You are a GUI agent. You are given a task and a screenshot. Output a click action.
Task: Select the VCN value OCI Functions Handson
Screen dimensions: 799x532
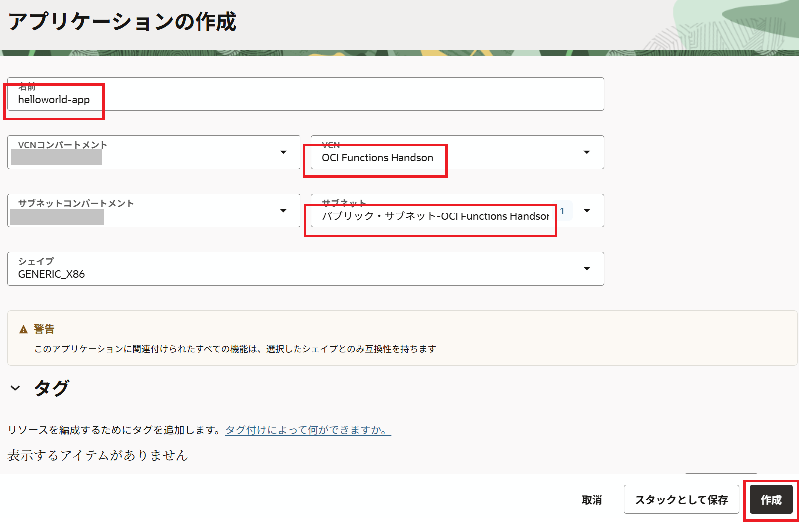pyautogui.click(x=377, y=158)
